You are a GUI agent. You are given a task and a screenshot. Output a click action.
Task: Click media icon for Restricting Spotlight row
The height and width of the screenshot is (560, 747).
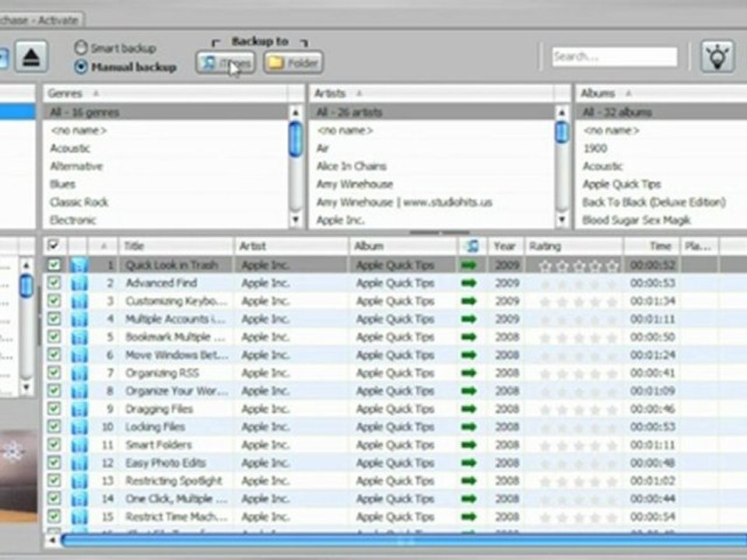[x=79, y=481]
